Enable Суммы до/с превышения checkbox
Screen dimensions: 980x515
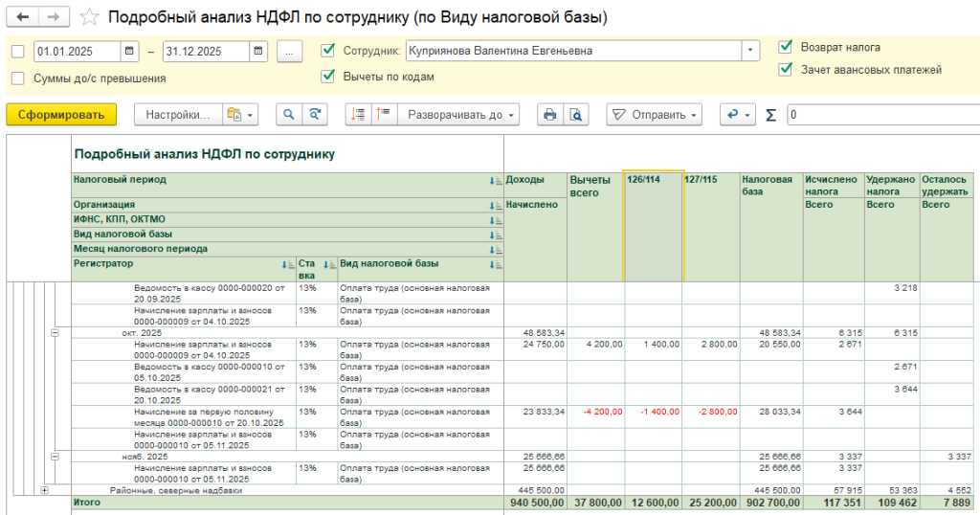pos(18,78)
